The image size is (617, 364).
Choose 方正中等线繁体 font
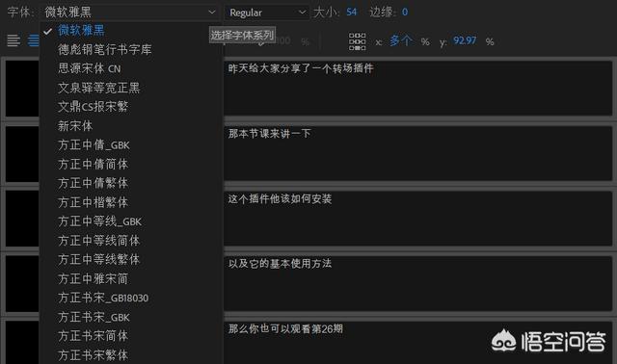pos(98,259)
